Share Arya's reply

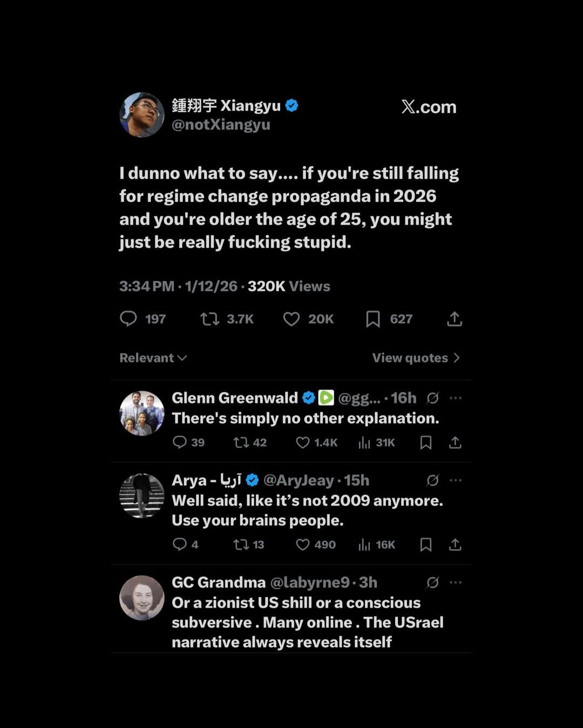pos(455,545)
